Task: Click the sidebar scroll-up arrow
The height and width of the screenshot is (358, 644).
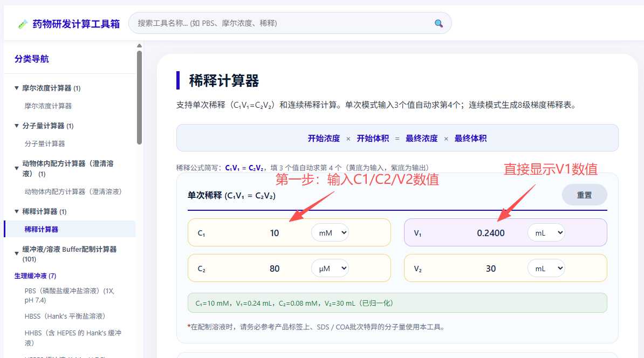Action: click(x=139, y=46)
